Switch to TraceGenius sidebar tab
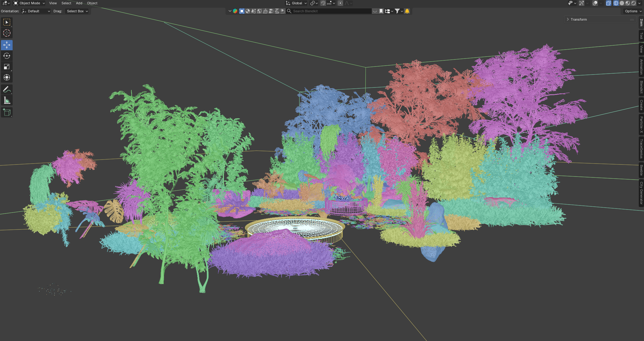 pyautogui.click(x=641, y=149)
